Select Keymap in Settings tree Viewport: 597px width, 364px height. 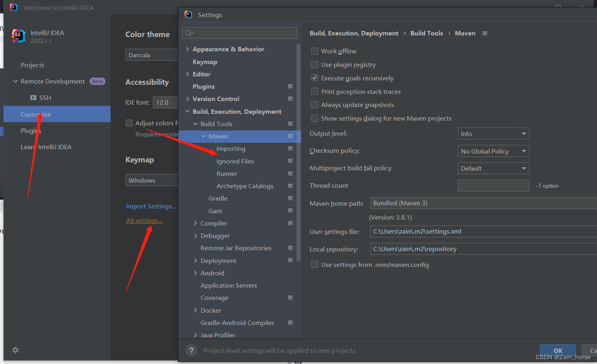coord(205,62)
